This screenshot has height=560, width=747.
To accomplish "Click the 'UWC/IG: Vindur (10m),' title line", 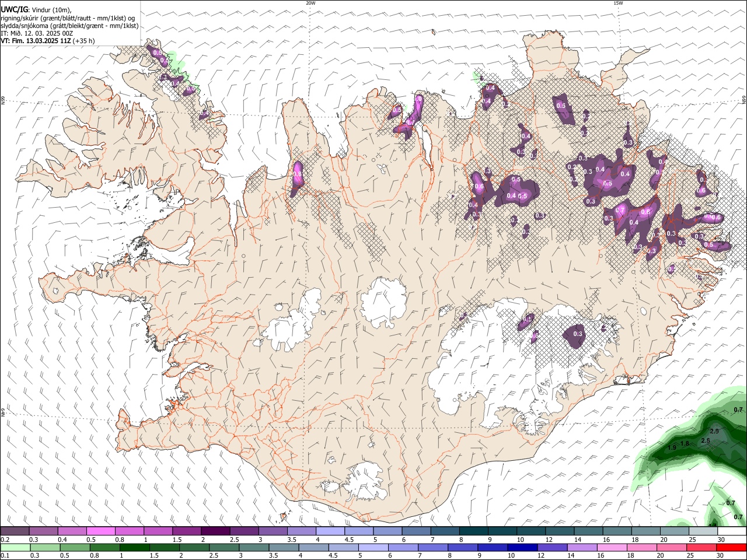I will (x=36, y=10).
